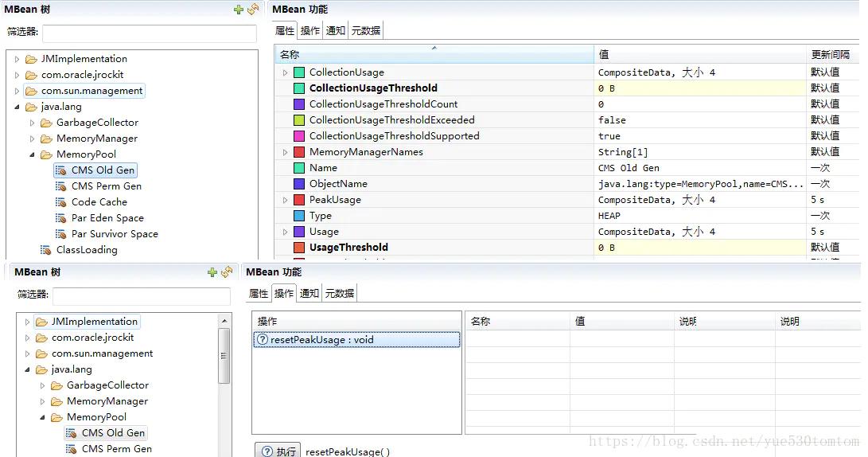Click the ObjectName value java.lang:type=MemoryPool cell
Image resolution: width=868 pixels, height=457 pixels.
700,184
